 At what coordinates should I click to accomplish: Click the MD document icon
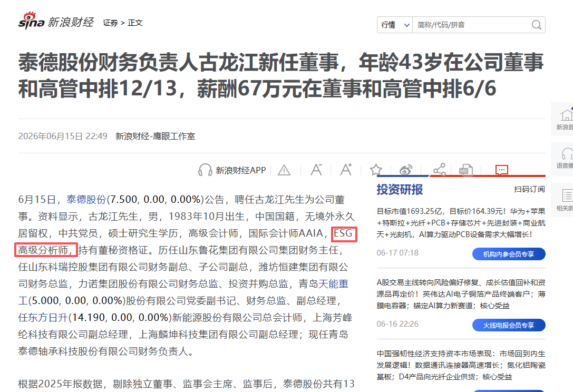point(466,170)
